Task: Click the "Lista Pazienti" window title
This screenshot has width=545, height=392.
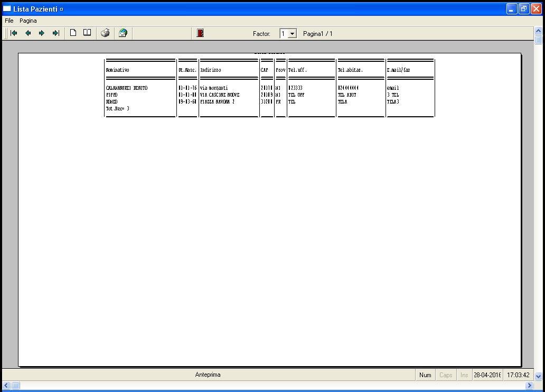Action: 35,9
